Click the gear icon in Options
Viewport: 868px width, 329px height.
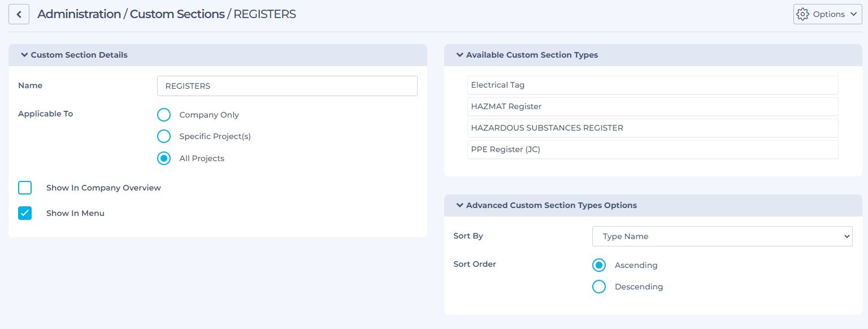(802, 14)
